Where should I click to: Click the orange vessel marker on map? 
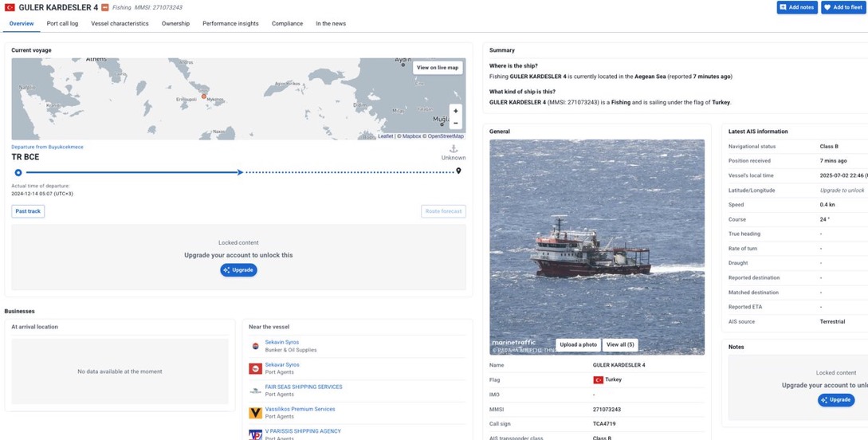pyautogui.click(x=204, y=96)
